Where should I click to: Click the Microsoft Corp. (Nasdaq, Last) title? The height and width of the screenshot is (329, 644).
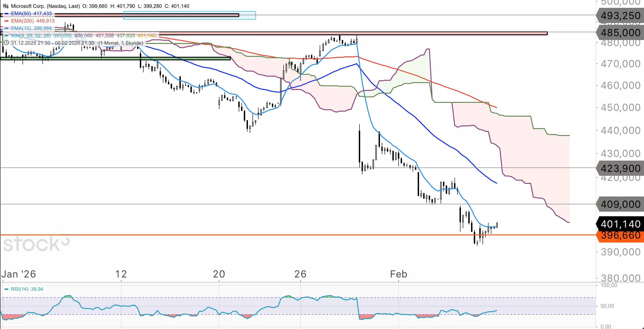pos(45,6)
